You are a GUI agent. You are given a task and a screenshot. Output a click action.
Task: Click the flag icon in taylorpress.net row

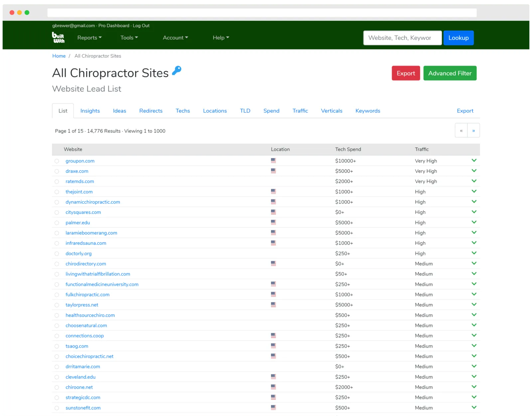point(273,305)
